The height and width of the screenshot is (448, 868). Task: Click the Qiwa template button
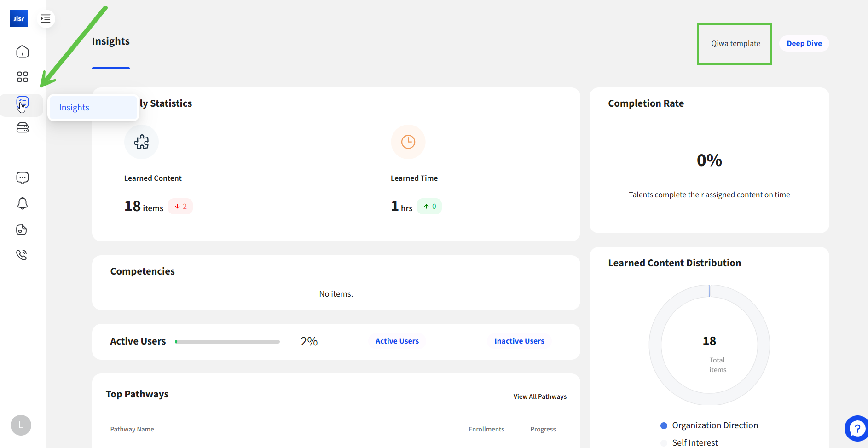tap(735, 44)
